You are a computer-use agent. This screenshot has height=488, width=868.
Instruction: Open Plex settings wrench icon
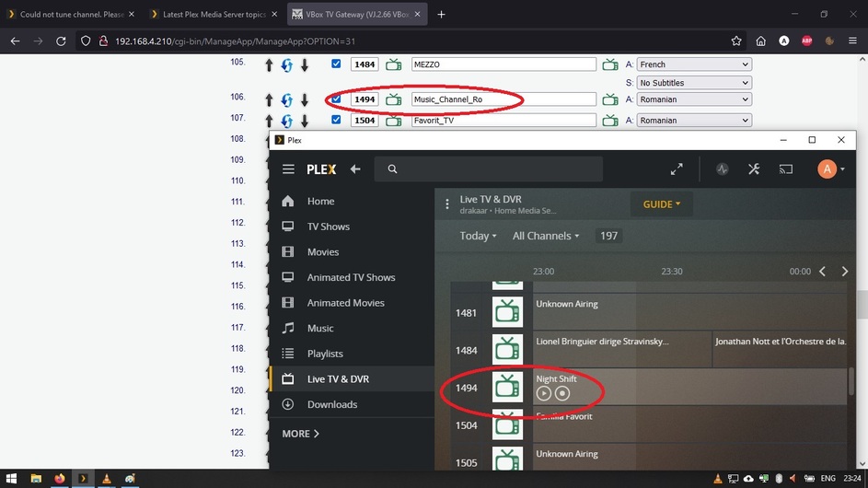coord(754,168)
